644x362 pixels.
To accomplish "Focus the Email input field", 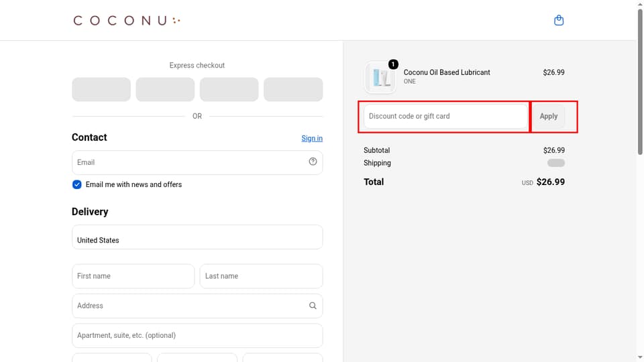I will pos(197,162).
